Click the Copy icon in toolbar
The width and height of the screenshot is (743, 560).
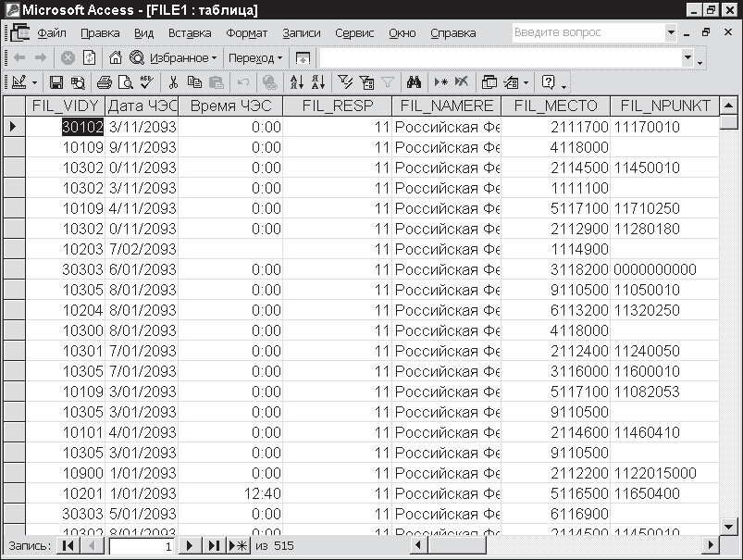[x=192, y=82]
